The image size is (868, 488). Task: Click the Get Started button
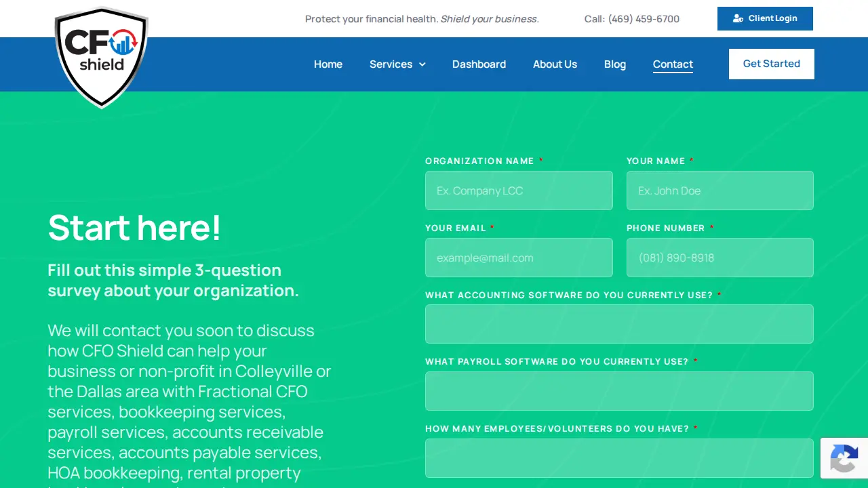[772, 64]
